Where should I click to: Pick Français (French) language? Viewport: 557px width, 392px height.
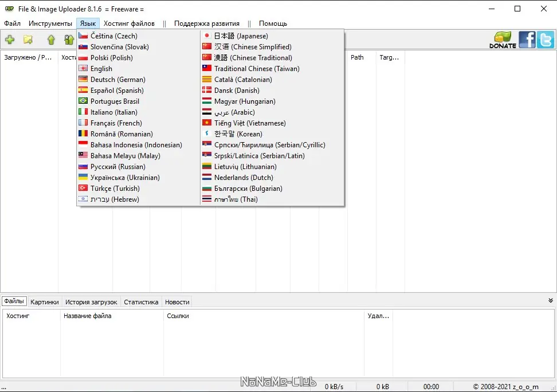coord(139,123)
